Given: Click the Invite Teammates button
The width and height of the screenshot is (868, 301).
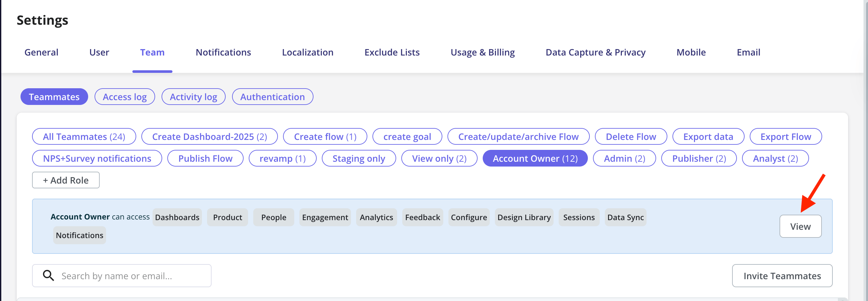Looking at the screenshot, I should pyautogui.click(x=782, y=275).
